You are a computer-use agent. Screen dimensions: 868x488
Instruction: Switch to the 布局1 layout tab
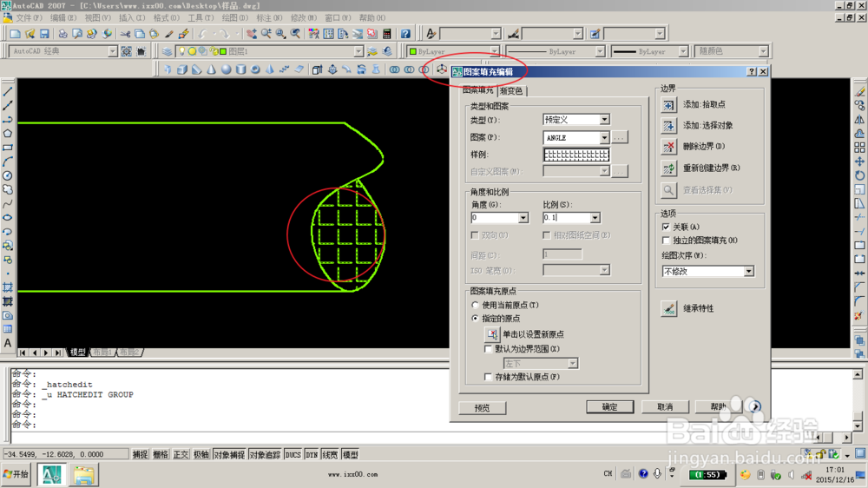(x=102, y=353)
